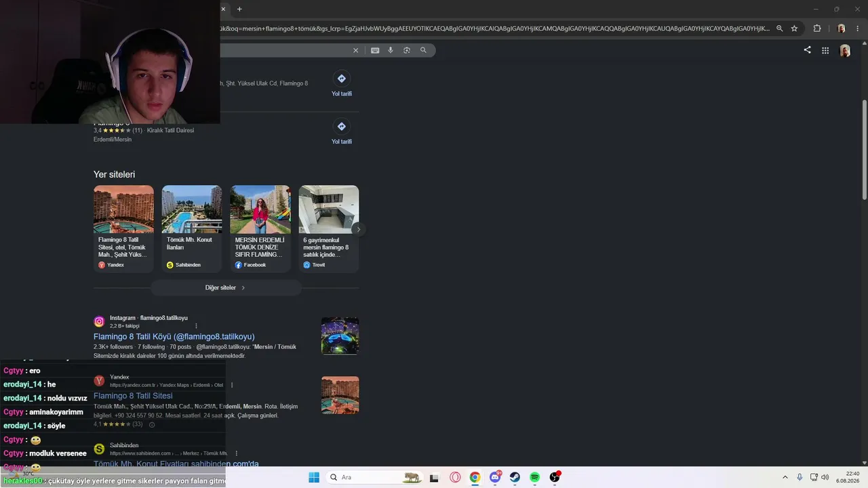Click the Yandex result's hotel thumbnail

coord(340,394)
